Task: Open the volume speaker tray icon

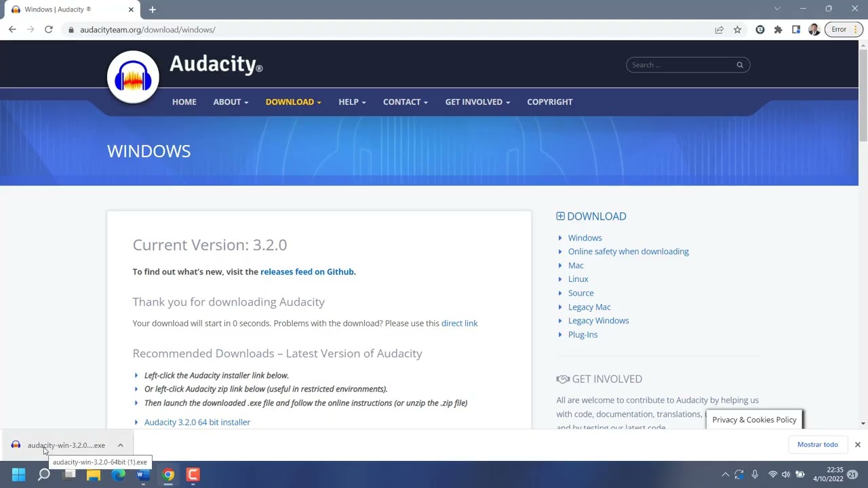Action: point(786,475)
